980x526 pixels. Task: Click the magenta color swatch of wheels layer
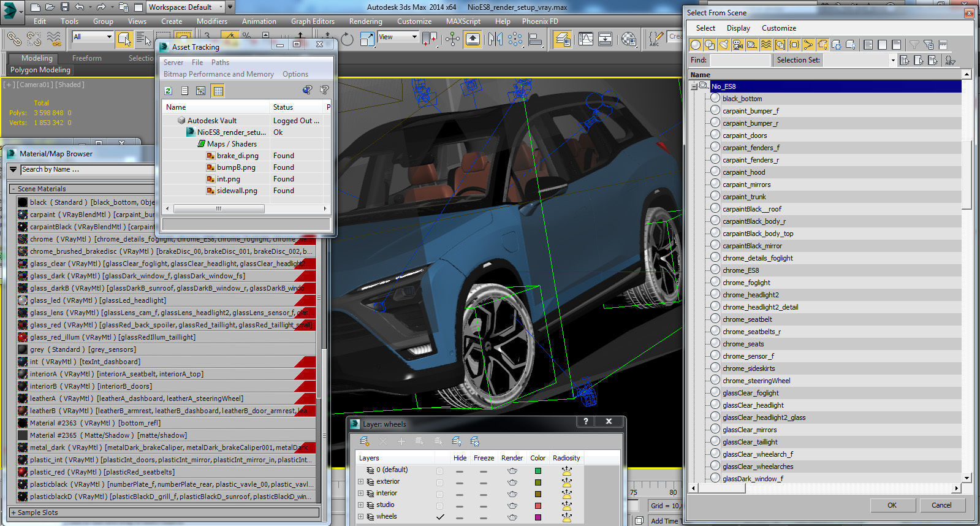(x=537, y=517)
